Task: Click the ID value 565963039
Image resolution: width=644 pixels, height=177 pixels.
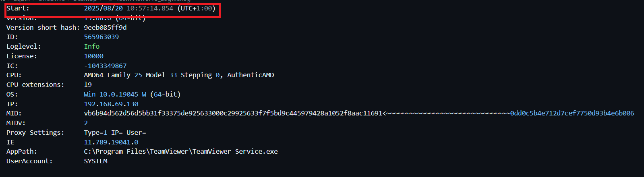Action: pyautogui.click(x=101, y=37)
